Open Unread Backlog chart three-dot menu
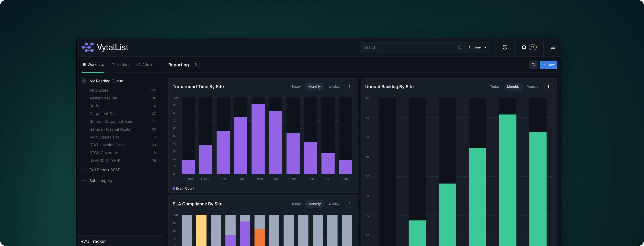The height and width of the screenshot is (246, 644). click(x=548, y=87)
